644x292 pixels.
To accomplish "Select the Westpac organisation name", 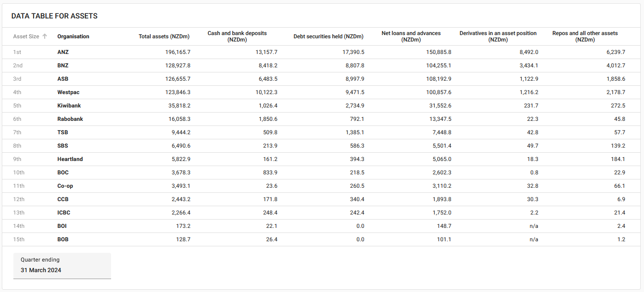I will pyautogui.click(x=68, y=92).
